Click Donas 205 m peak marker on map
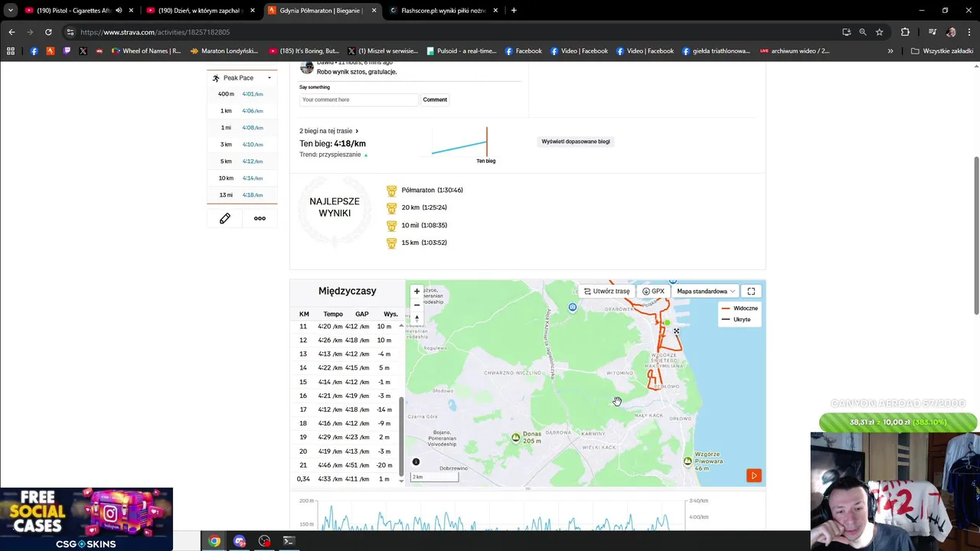This screenshot has width=980, height=551. click(x=515, y=437)
